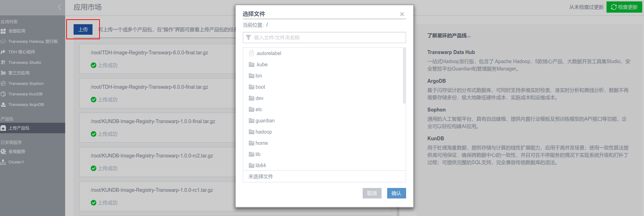Click the dev folder icon
The width and height of the screenshot is (644, 216).
tap(252, 98)
